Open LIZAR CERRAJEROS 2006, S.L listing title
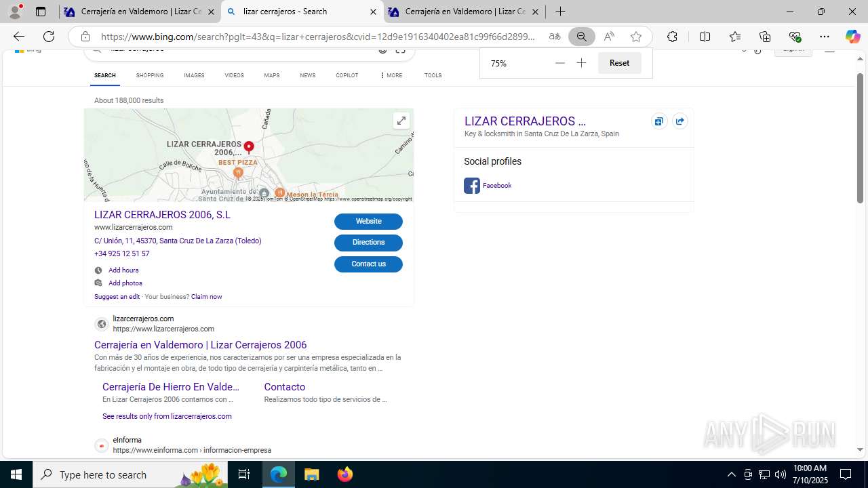This screenshot has width=868, height=488. 162,215
